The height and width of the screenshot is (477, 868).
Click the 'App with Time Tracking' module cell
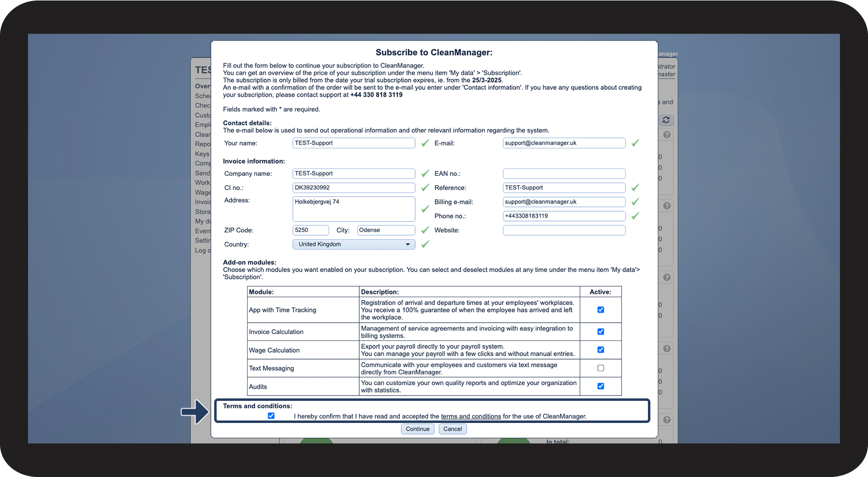[x=303, y=310]
